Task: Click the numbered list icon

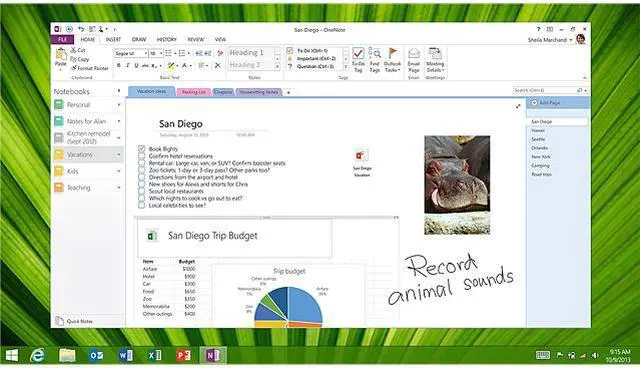Action: (182, 53)
